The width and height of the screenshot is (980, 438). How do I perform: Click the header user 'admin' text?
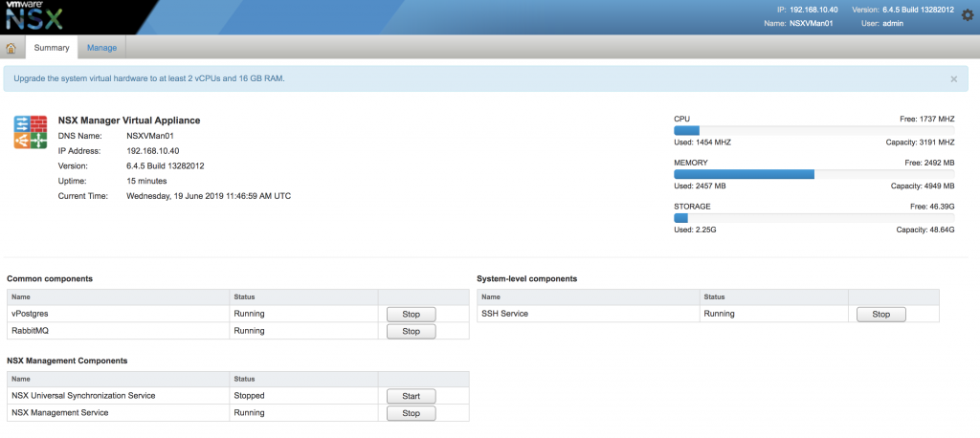893,24
